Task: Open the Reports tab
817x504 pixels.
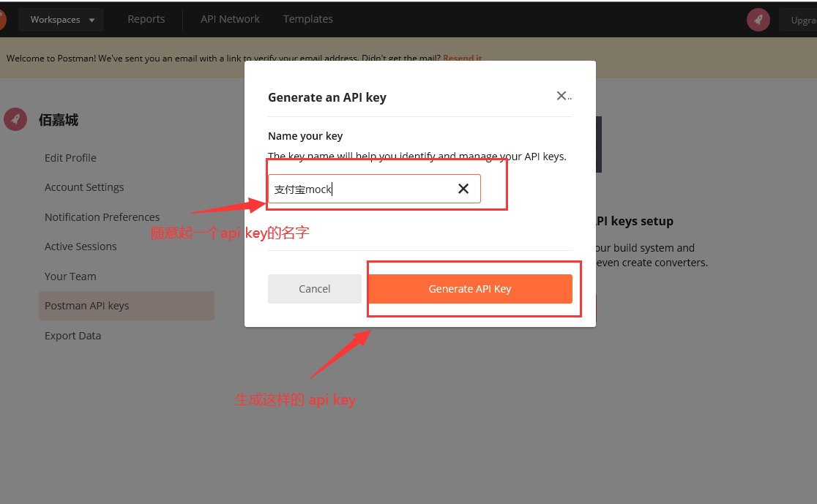Action: (x=146, y=19)
